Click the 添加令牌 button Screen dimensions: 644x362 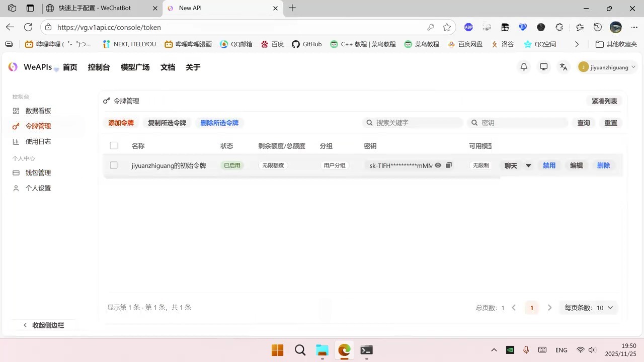(121, 122)
